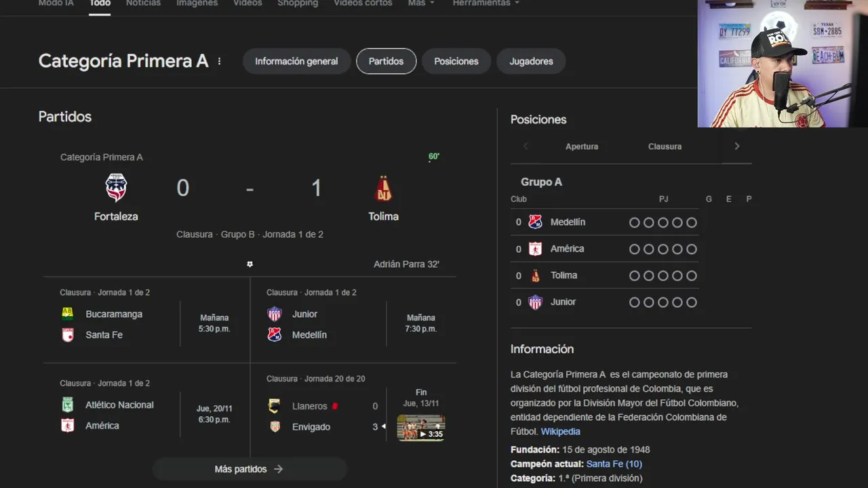Click the Santa Fe team logo

68,335
